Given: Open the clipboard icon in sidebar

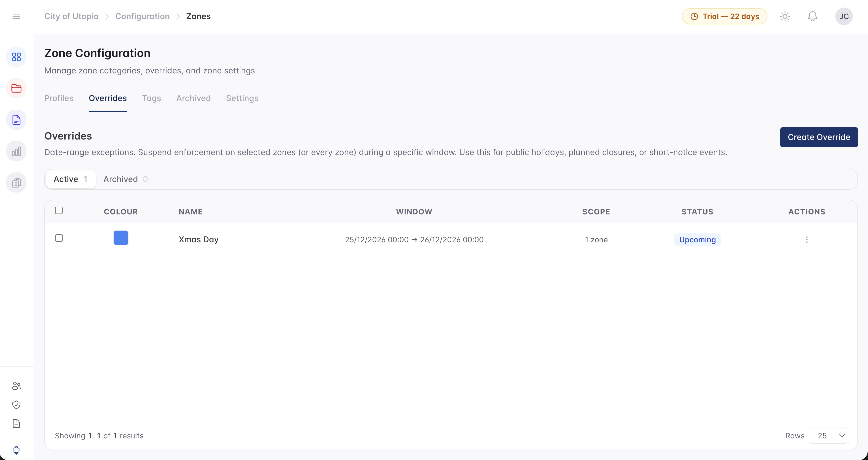Looking at the screenshot, I should [x=16, y=182].
